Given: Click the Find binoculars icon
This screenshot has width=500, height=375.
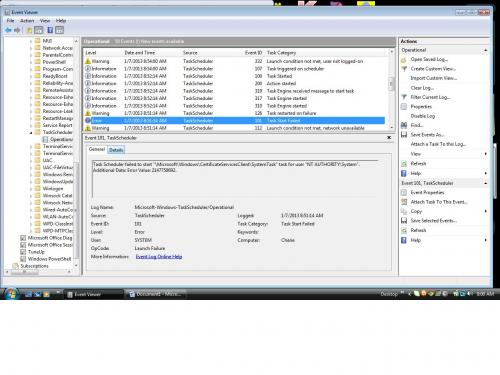Looking at the screenshot, I should 404,125.
